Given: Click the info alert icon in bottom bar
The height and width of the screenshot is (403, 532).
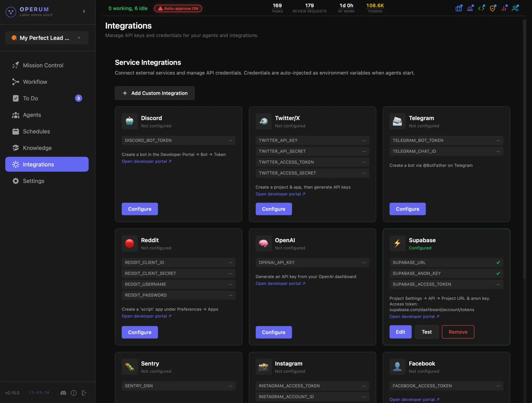Looking at the screenshot, I should coord(73,393).
